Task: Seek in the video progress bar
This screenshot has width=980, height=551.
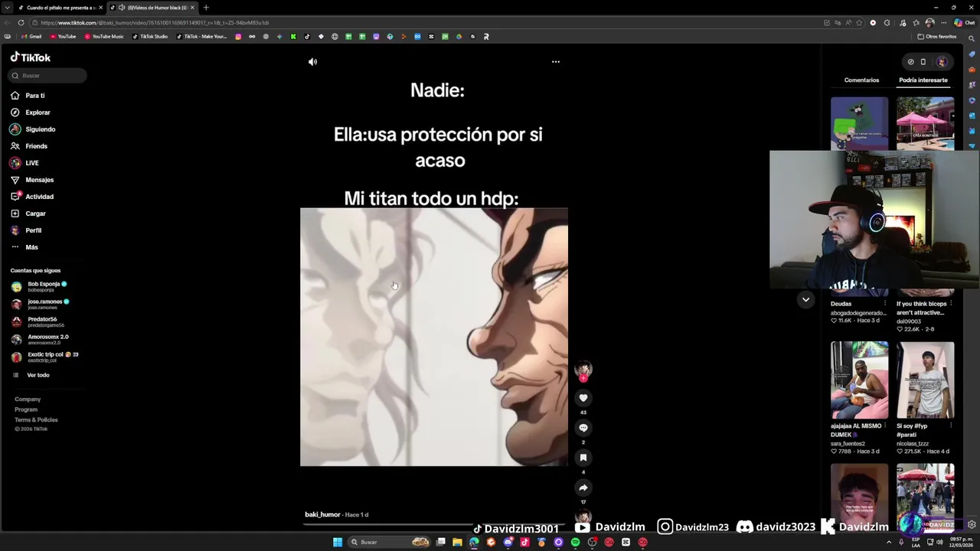Action: (x=434, y=525)
